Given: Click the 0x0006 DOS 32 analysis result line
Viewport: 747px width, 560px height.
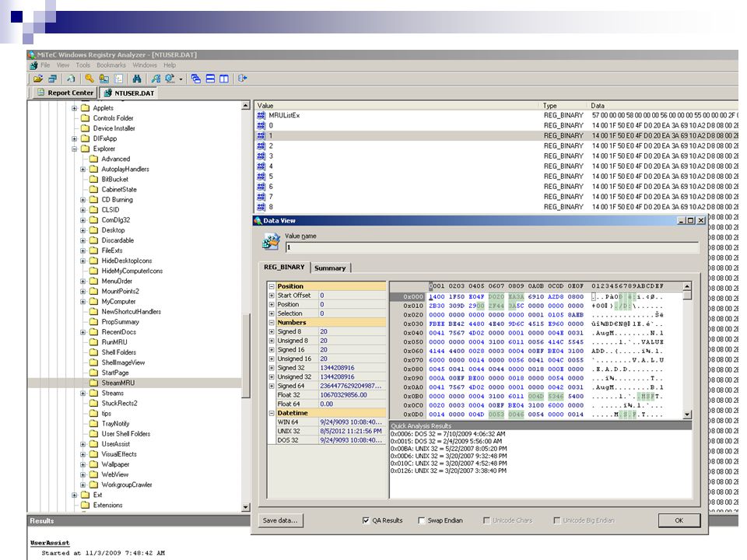Looking at the screenshot, I should (448, 434).
